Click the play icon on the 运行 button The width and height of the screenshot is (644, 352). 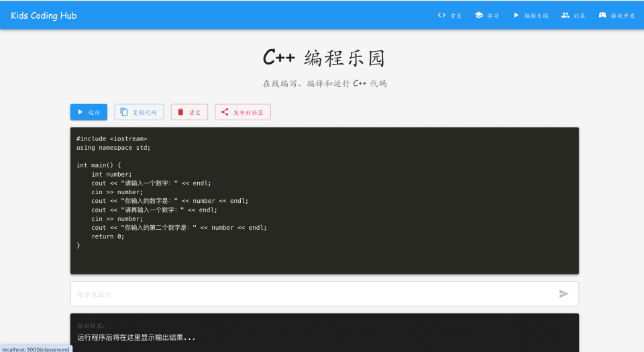tap(80, 112)
